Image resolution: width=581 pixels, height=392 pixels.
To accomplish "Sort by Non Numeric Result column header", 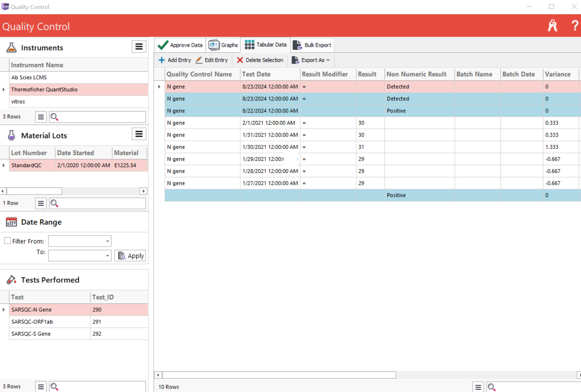I will coord(419,74).
